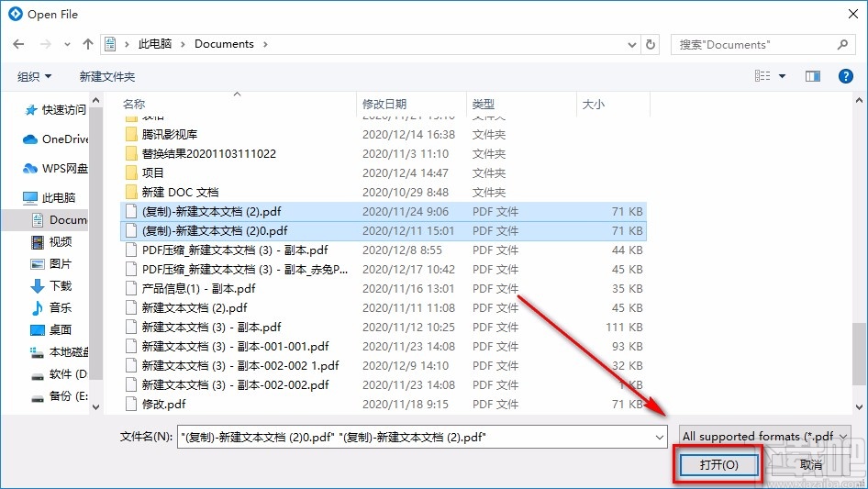The height and width of the screenshot is (489, 868).
Task: Go up one folder level arrow
Action: pyautogui.click(x=87, y=44)
